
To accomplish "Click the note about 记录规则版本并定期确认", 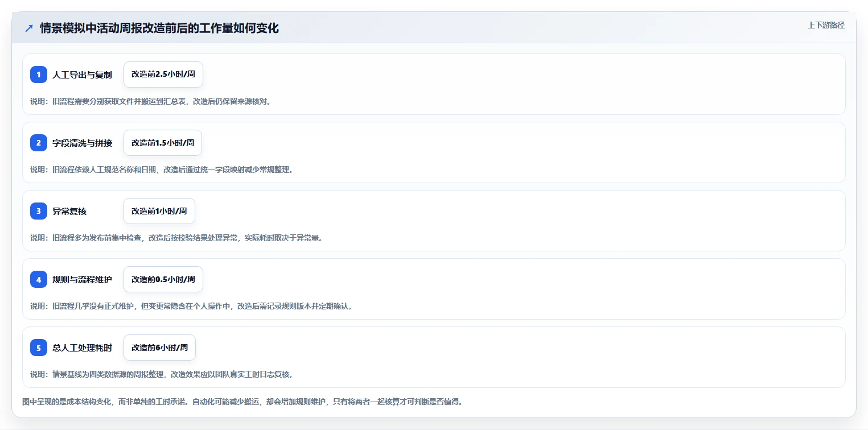I will click(192, 307).
